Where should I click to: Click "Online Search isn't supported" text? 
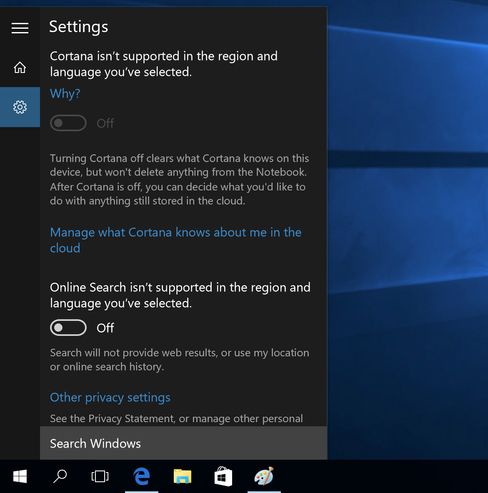pos(180,295)
